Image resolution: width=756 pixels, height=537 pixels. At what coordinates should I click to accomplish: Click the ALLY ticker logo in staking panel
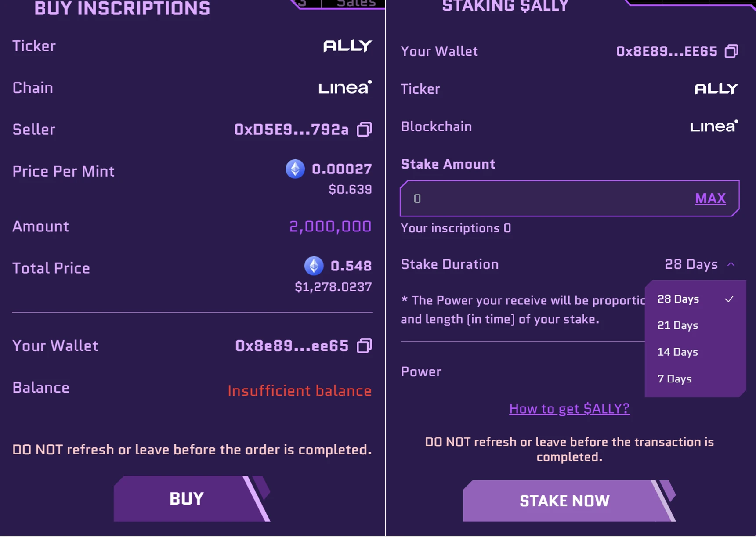(x=716, y=89)
